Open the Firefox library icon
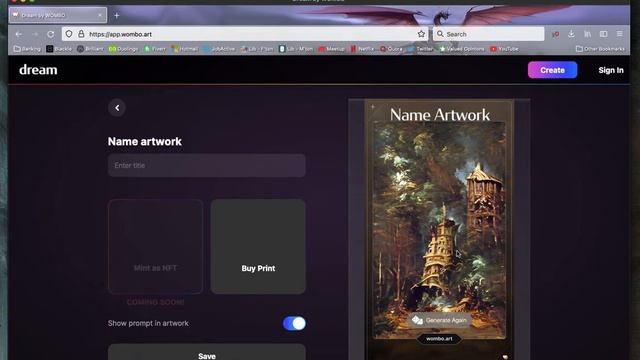Image resolution: width=640 pixels, height=360 pixels. point(587,34)
